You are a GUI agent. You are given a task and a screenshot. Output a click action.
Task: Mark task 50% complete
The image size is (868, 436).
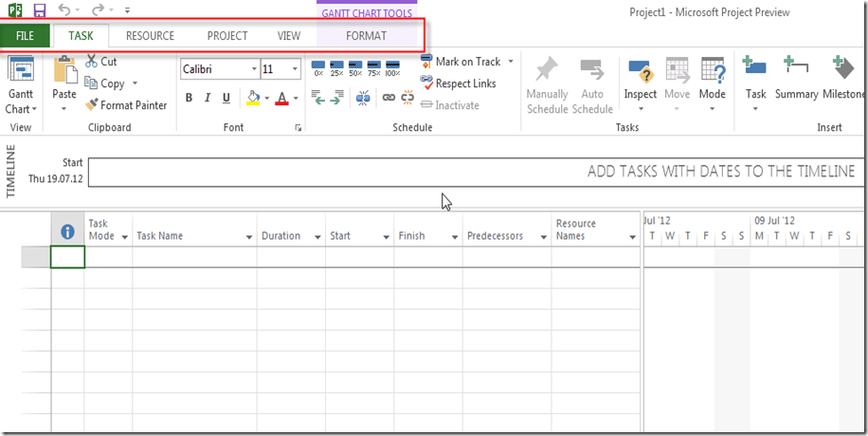355,68
